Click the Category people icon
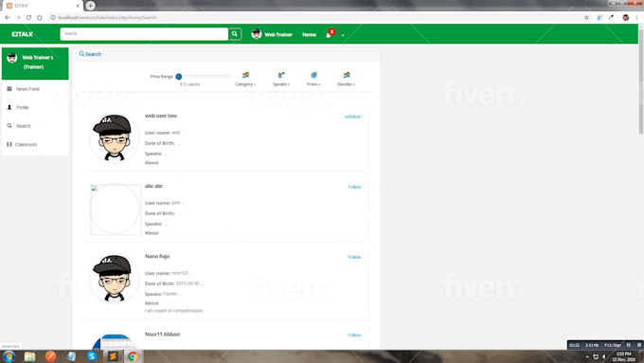 coord(245,75)
